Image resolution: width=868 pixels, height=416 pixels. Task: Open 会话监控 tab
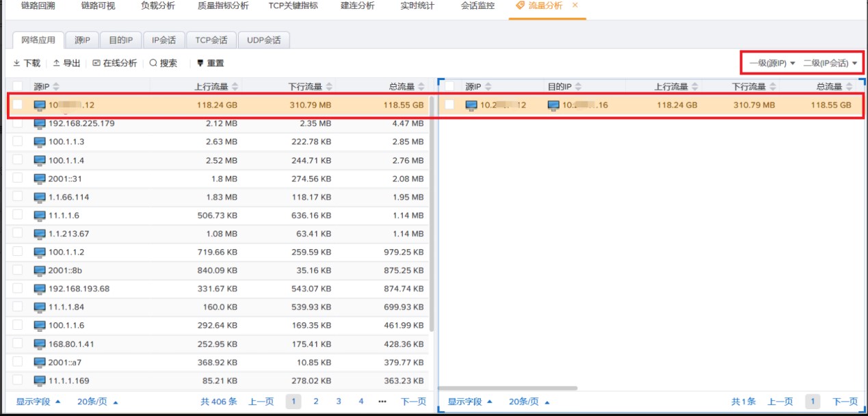pyautogui.click(x=477, y=5)
